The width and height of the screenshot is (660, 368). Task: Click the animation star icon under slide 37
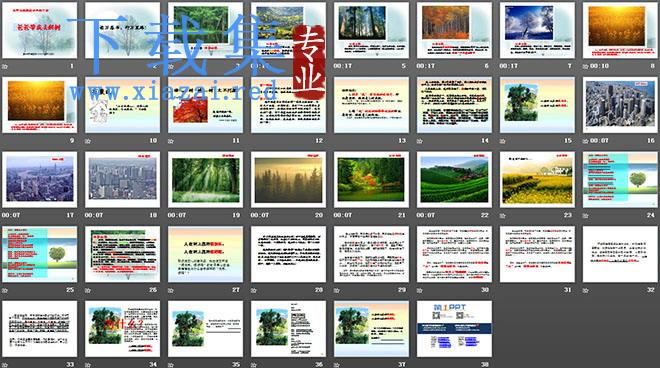point(337,365)
